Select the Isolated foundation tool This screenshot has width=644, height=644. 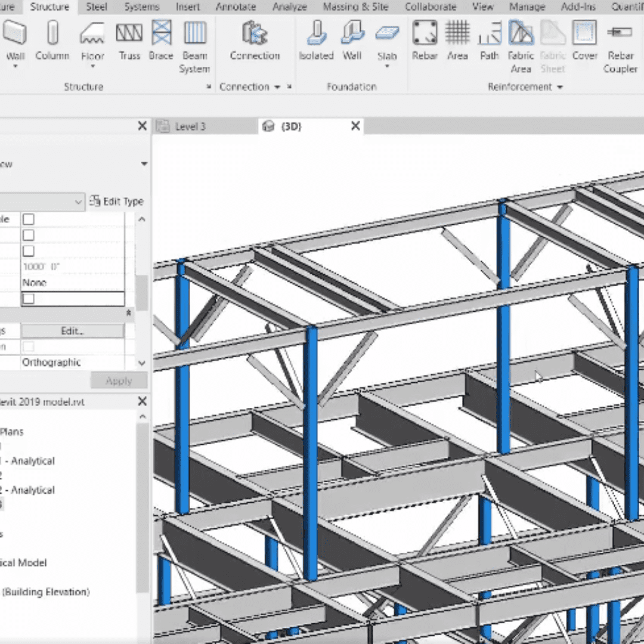click(x=316, y=41)
